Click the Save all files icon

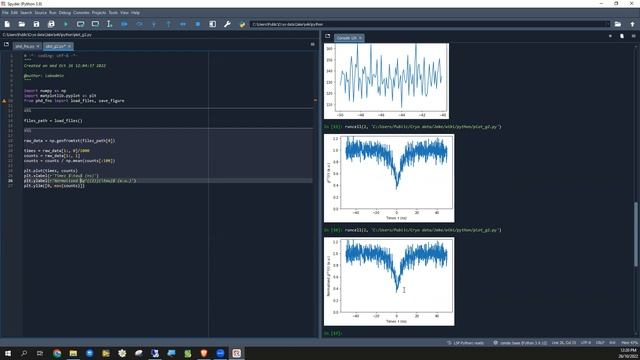coord(51,24)
